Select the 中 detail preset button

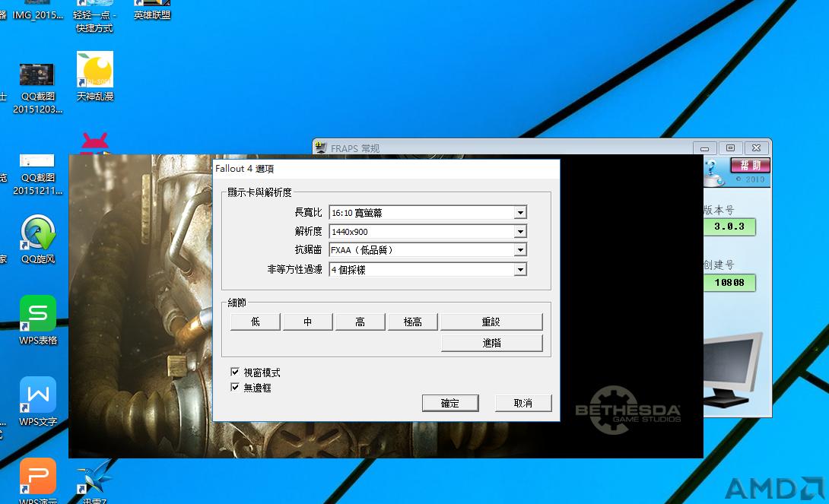coord(308,322)
